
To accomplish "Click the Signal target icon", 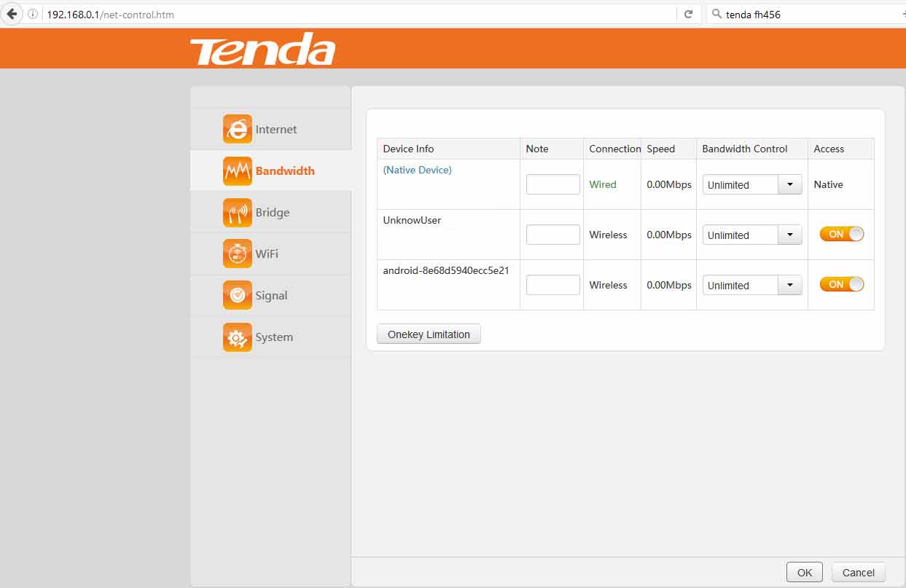I will (x=238, y=295).
